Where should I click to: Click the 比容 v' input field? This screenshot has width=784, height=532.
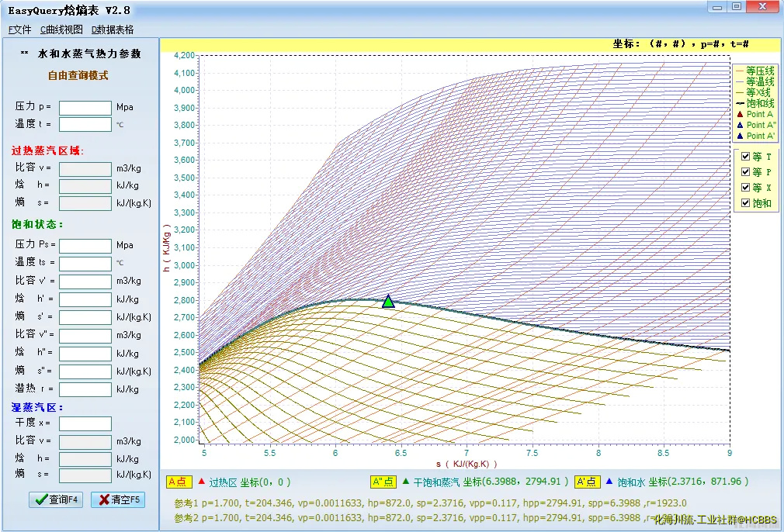85,282
